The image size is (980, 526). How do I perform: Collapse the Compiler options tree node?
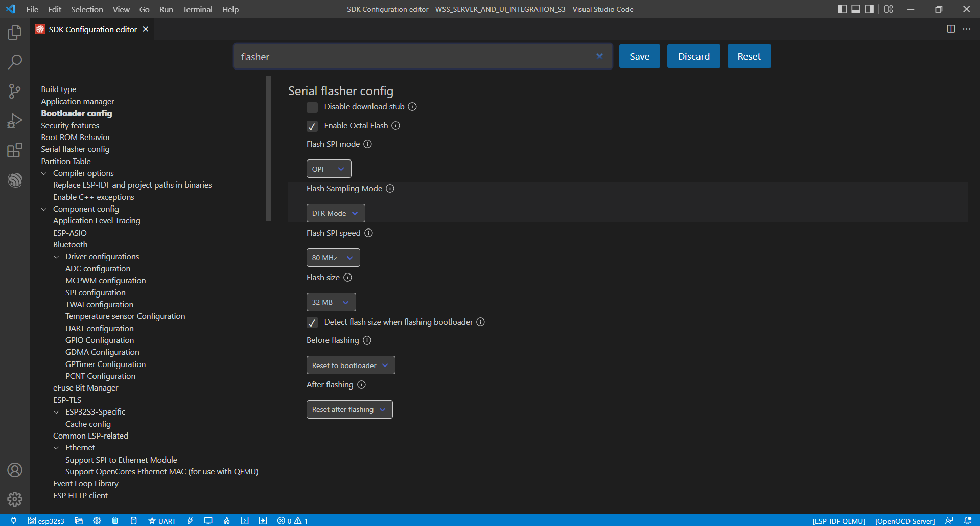point(44,173)
